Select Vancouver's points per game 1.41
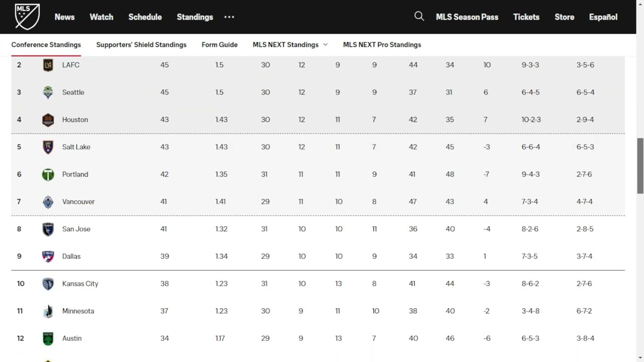The width and height of the screenshot is (644, 362). pyautogui.click(x=220, y=202)
